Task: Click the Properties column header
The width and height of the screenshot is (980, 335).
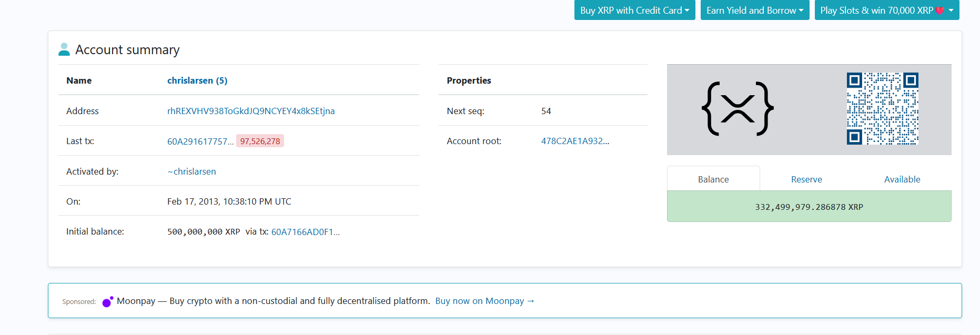Action: tap(469, 80)
